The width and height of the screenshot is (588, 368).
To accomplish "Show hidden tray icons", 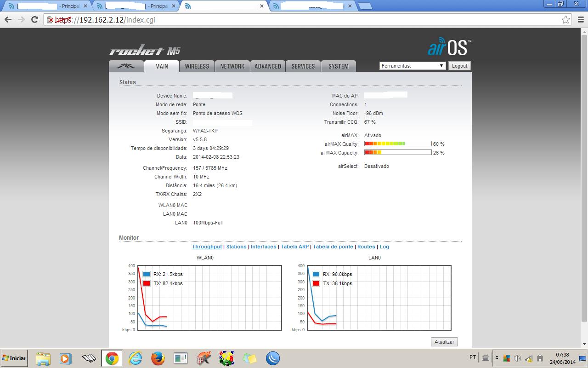I will click(497, 358).
